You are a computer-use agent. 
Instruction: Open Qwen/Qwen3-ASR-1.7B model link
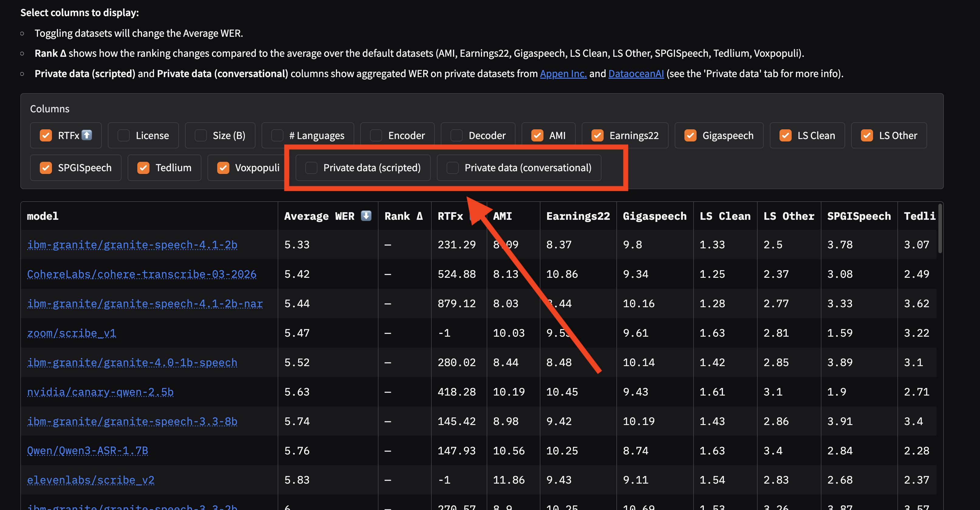click(x=87, y=451)
